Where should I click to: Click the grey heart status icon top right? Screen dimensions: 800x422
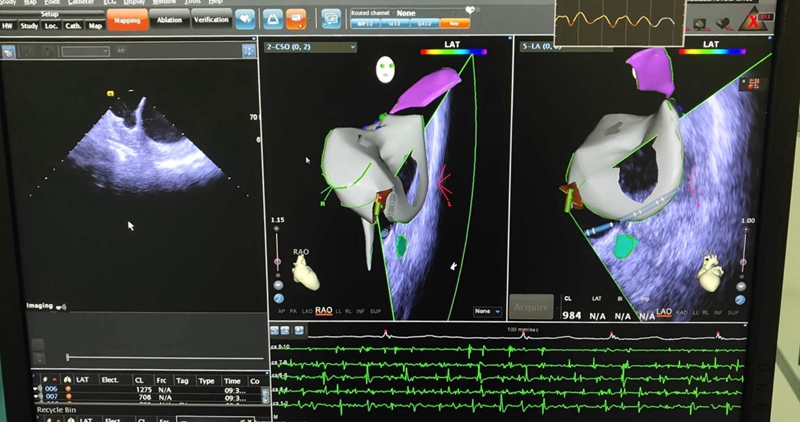(x=722, y=23)
